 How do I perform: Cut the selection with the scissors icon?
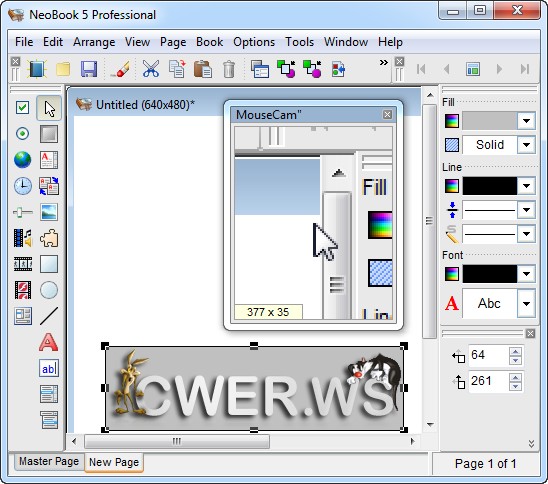click(151, 69)
